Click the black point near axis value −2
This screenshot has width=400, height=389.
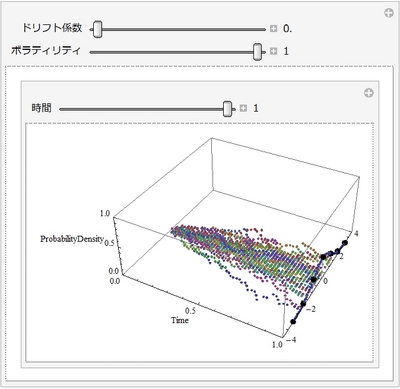[303, 304]
